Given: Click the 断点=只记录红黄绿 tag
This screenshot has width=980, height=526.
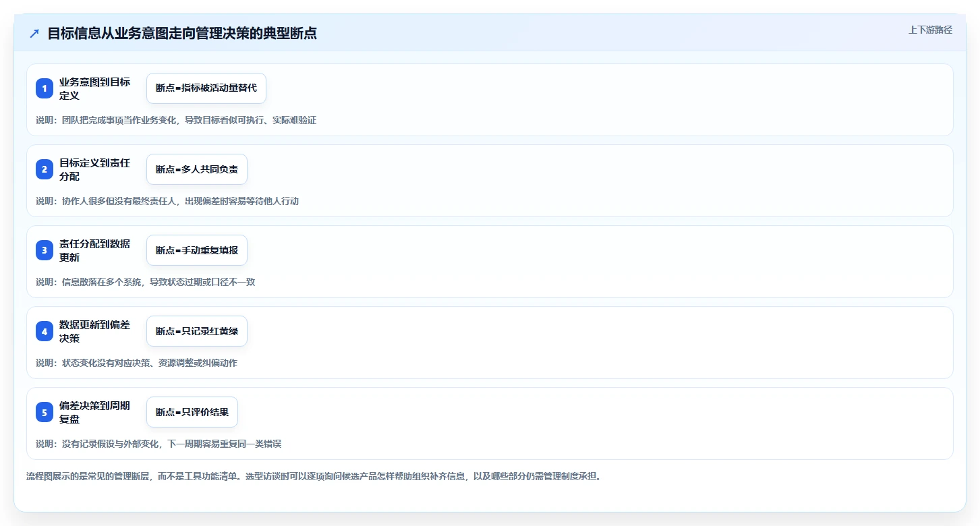Looking at the screenshot, I should [x=197, y=331].
